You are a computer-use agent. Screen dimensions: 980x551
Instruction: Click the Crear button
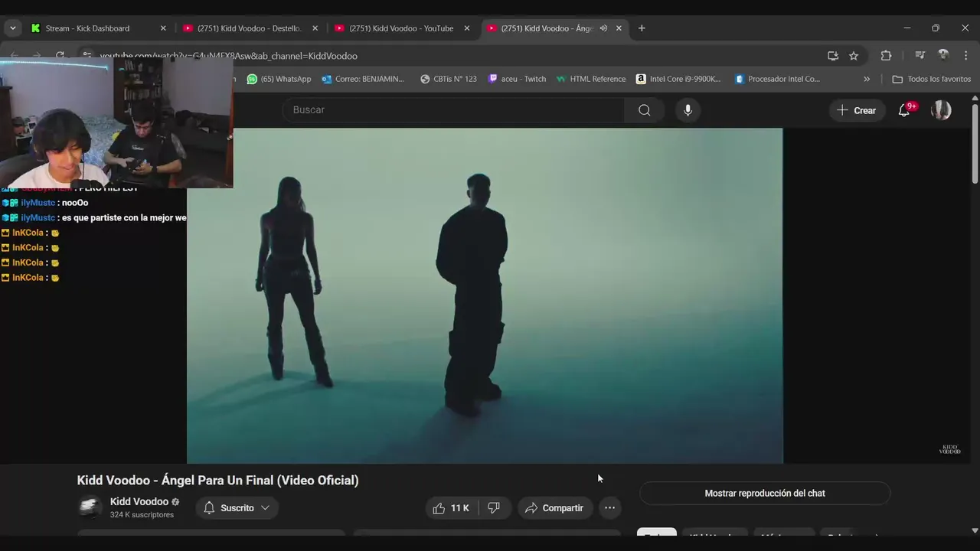coord(857,110)
